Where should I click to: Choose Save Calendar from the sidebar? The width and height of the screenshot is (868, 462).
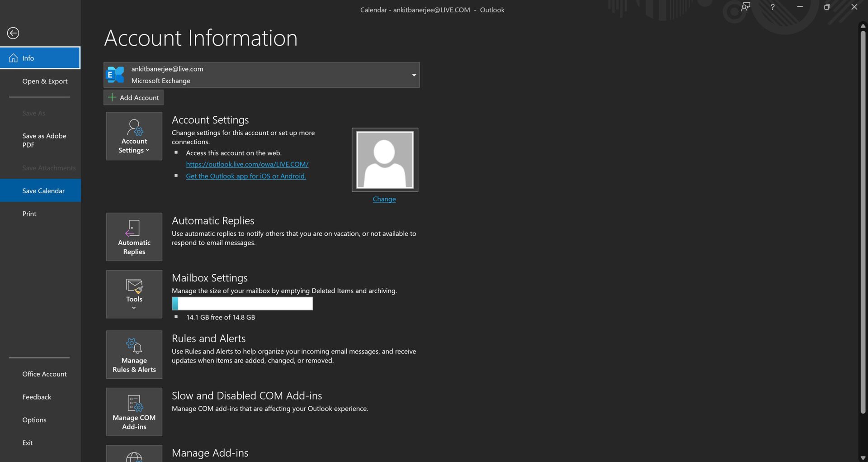click(43, 191)
